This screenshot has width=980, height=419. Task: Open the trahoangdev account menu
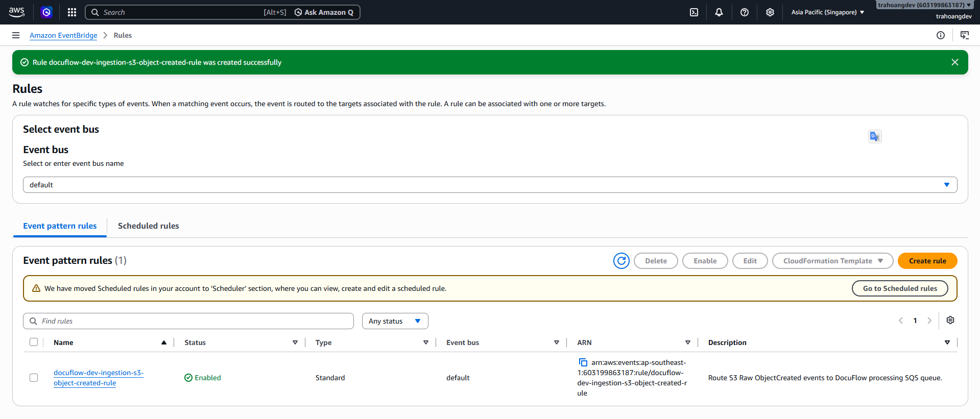[925, 5]
